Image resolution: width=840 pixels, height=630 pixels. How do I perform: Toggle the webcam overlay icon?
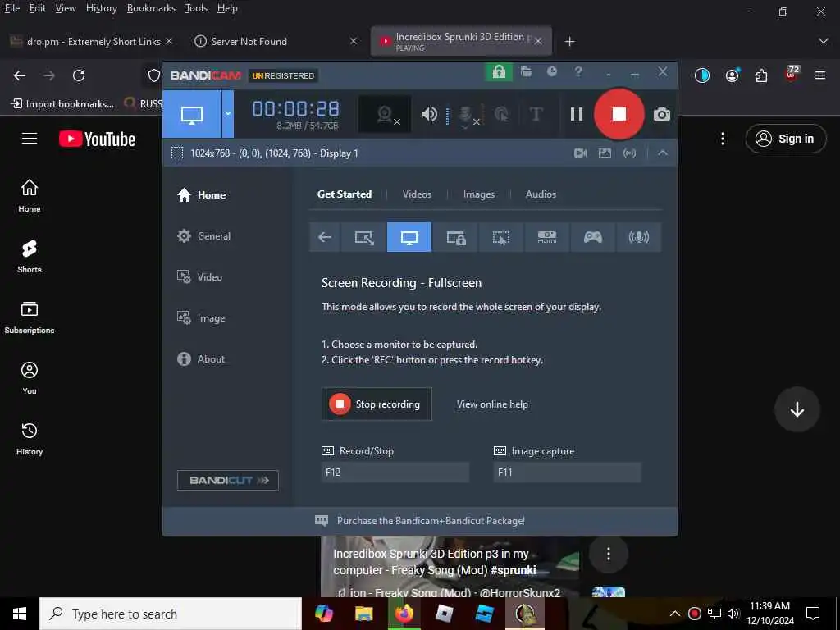click(x=385, y=114)
